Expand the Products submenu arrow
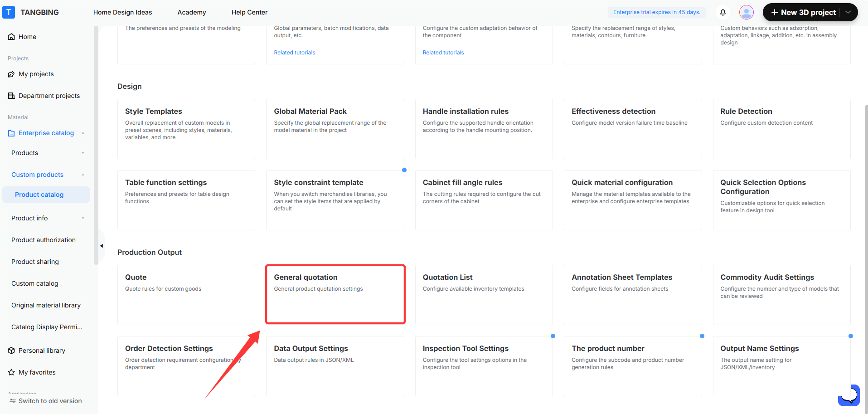The height and width of the screenshot is (414, 868). coord(83,153)
